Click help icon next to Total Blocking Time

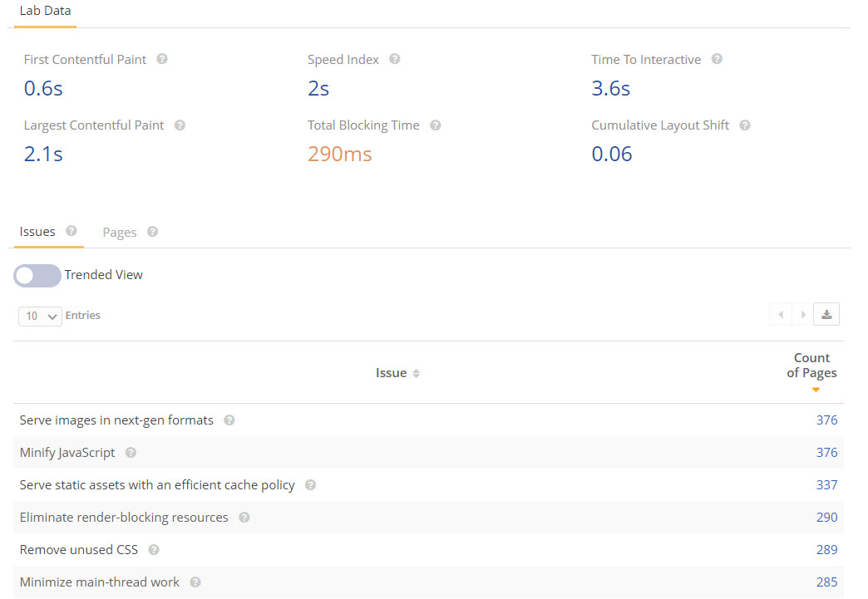point(435,125)
